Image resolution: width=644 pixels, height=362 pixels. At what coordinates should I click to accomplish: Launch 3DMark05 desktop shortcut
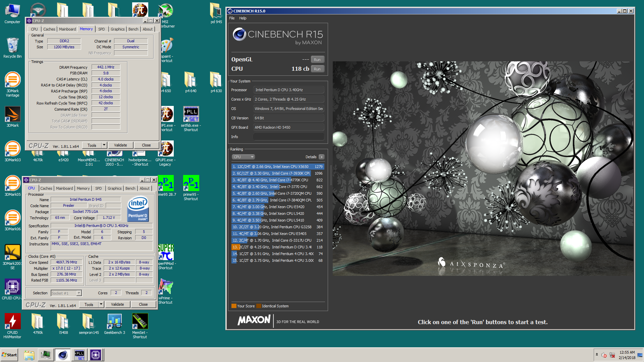click(12, 186)
